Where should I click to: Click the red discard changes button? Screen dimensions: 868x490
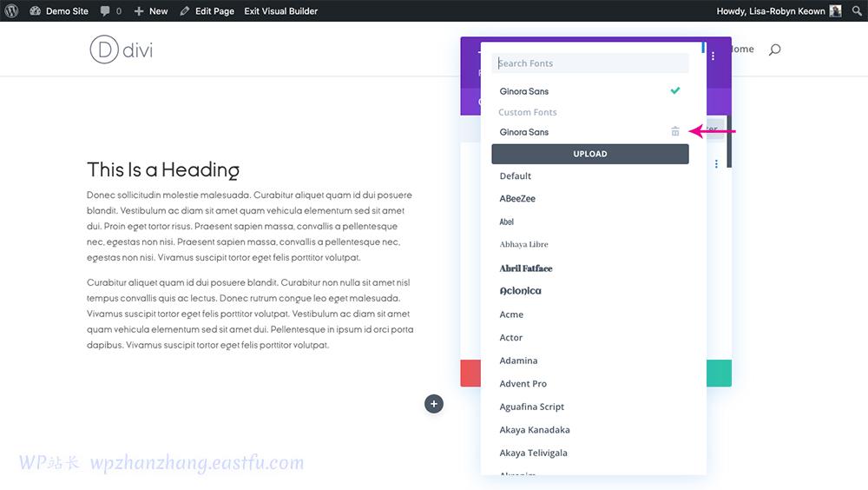470,373
